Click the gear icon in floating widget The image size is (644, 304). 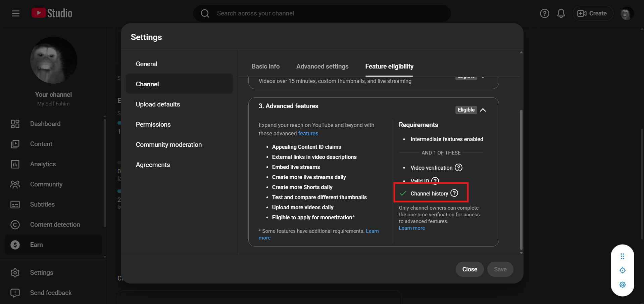623,285
